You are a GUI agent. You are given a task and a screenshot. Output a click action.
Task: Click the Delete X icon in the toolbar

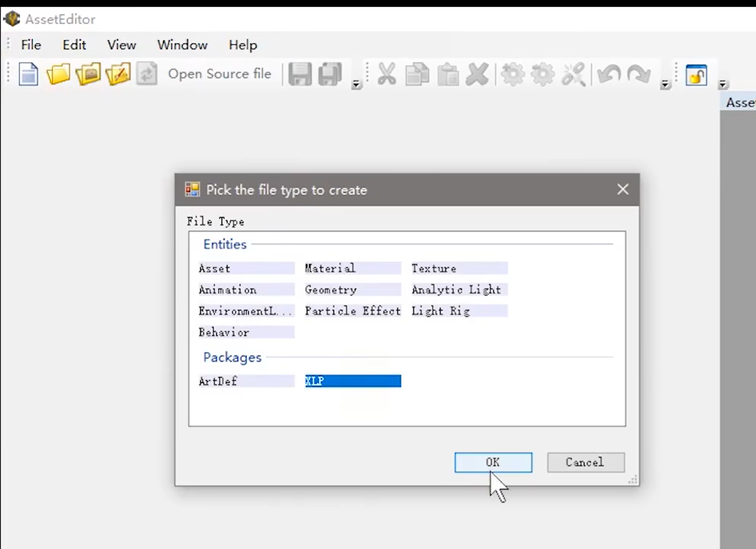pyautogui.click(x=478, y=74)
